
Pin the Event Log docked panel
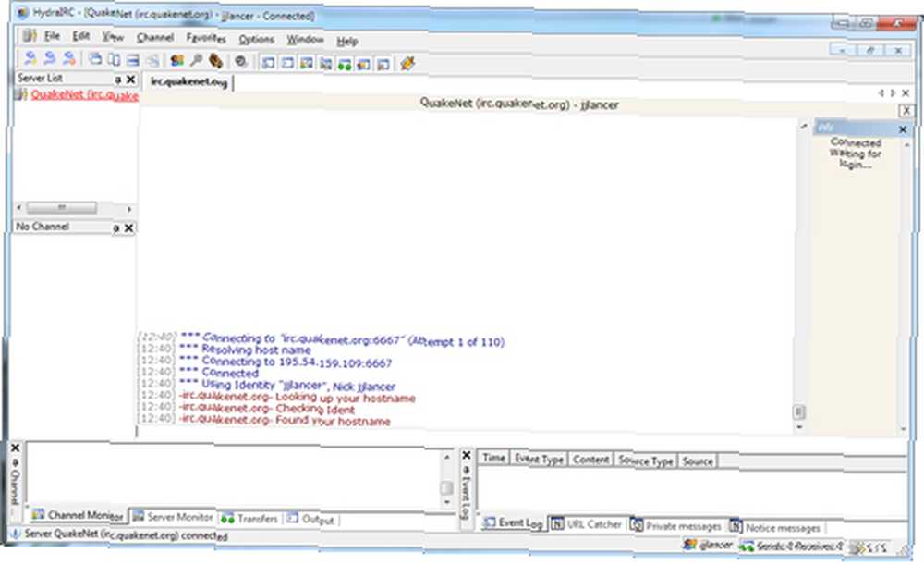click(466, 470)
